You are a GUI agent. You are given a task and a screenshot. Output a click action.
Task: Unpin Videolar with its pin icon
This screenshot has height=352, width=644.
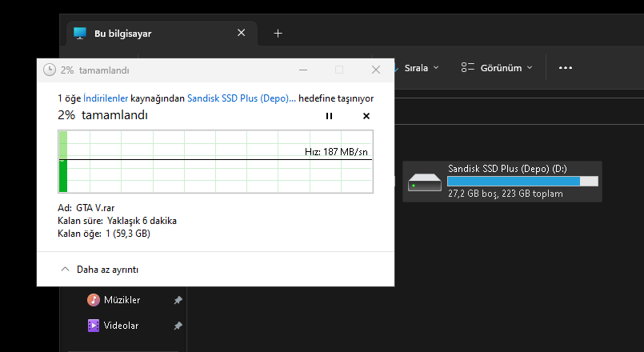click(x=178, y=326)
